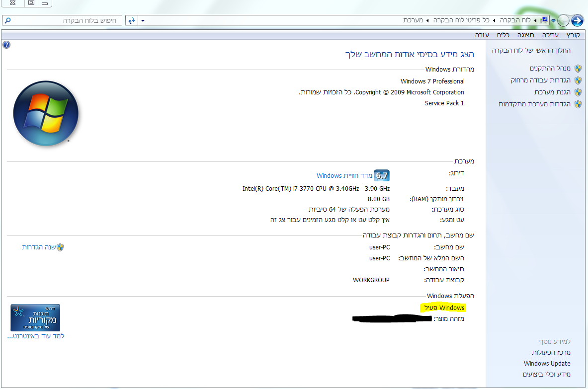The height and width of the screenshot is (389, 588).
Task: Open the עריכה menu
Action: 550,35
